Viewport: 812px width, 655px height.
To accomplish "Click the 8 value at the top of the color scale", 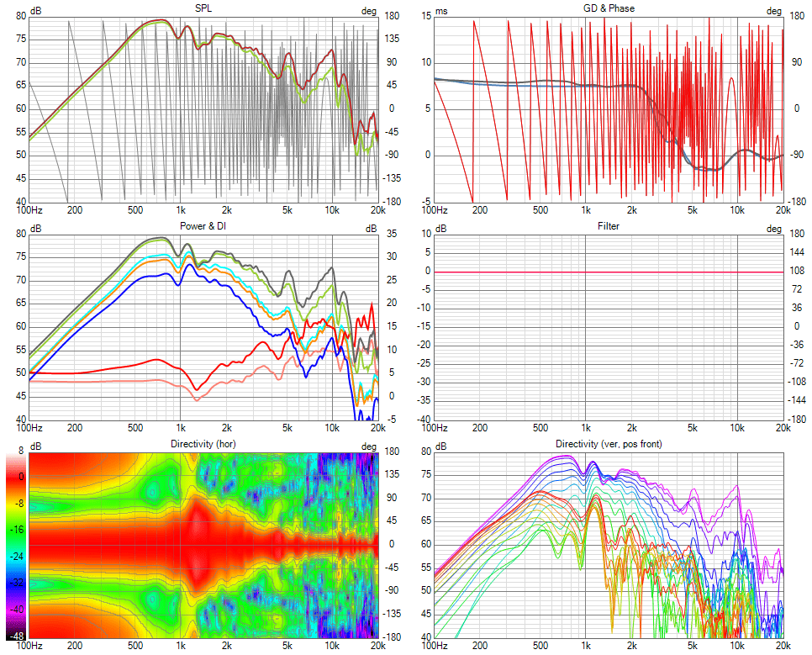I will [x=21, y=451].
